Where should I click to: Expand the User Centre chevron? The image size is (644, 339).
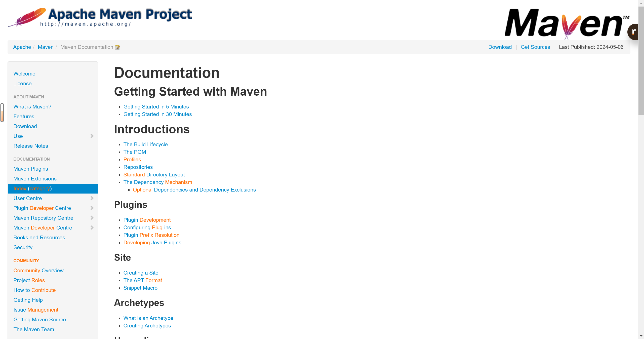(92, 198)
